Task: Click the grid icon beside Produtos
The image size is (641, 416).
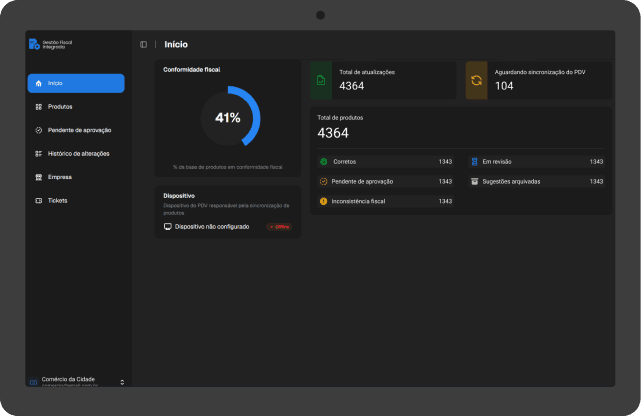Action: (x=38, y=107)
